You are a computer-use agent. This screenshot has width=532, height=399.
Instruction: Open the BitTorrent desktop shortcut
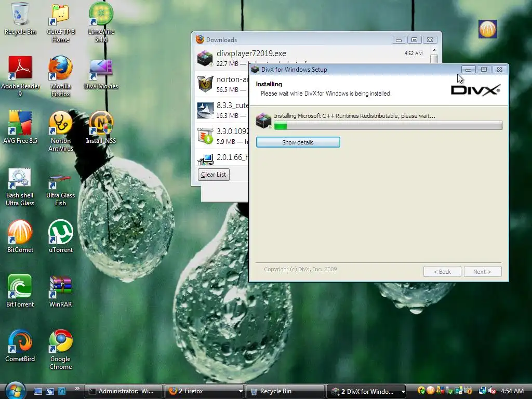(20, 291)
